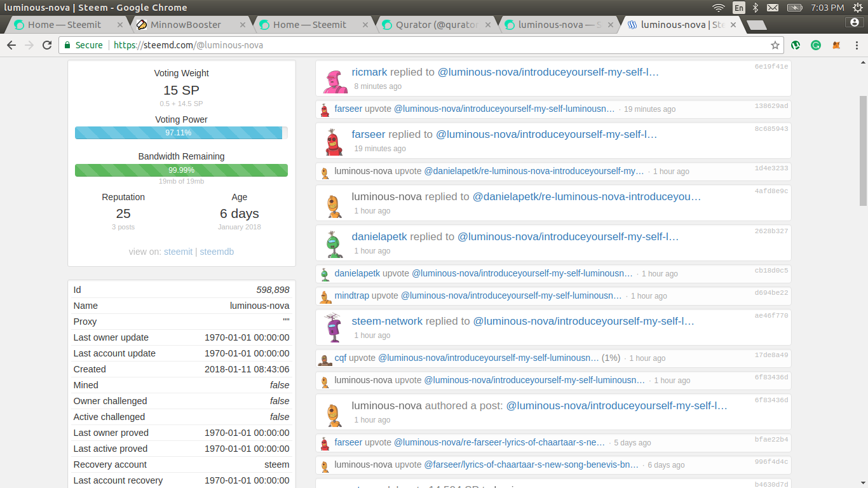This screenshot has width=868, height=488.
Task: Click steem-network's purple robot avatar
Action: (x=334, y=329)
